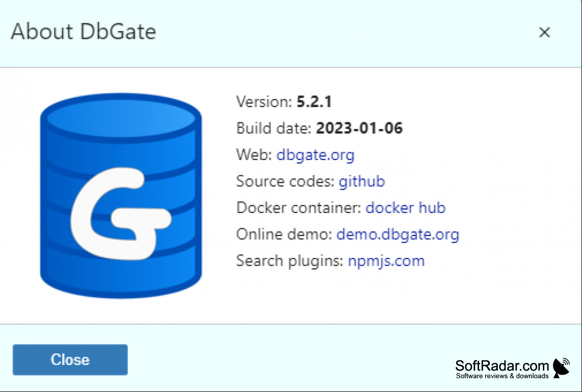
Task: Open the github source codes link
Action: point(361,181)
